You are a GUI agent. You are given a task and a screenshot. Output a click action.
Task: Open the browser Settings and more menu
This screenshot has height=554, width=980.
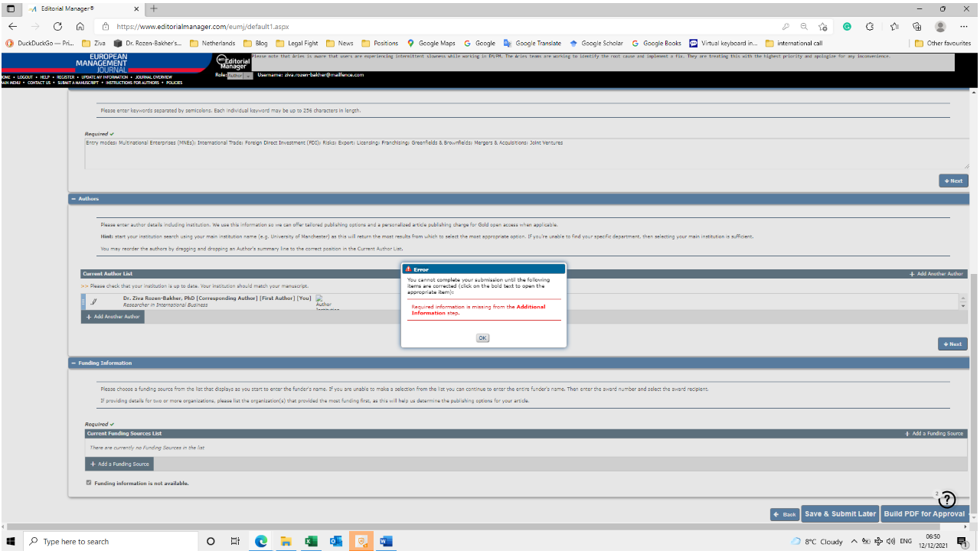tap(964, 26)
